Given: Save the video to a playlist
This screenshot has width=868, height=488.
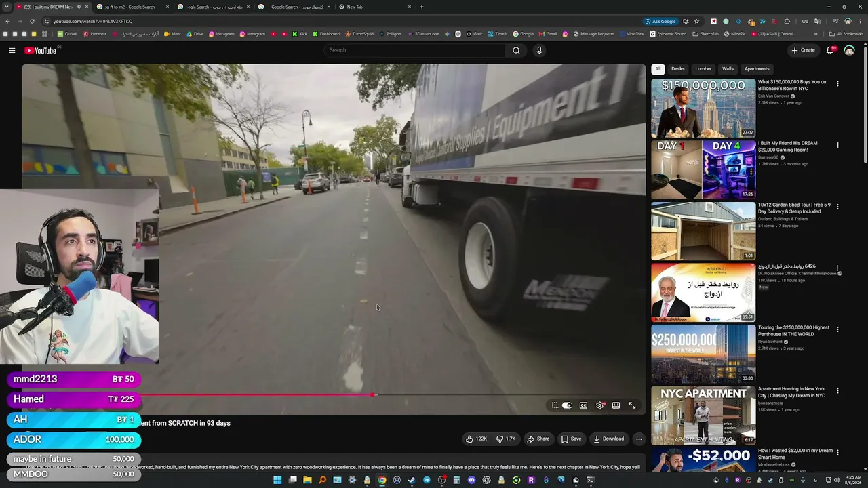Looking at the screenshot, I should (x=571, y=439).
